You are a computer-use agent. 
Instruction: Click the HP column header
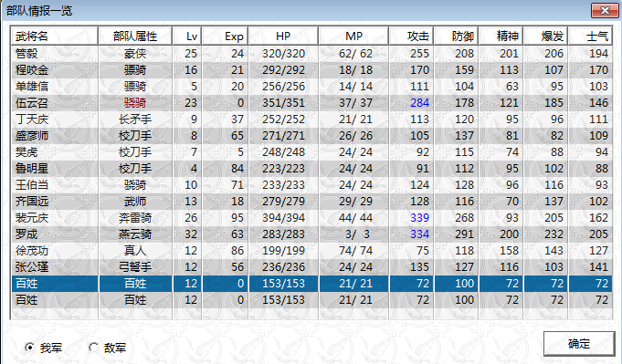283,36
